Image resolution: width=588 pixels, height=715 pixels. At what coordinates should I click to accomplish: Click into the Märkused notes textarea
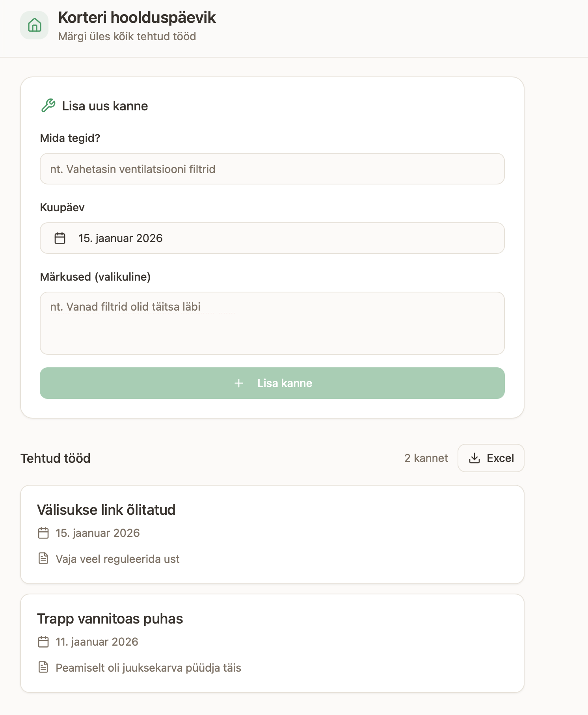[272, 323]
